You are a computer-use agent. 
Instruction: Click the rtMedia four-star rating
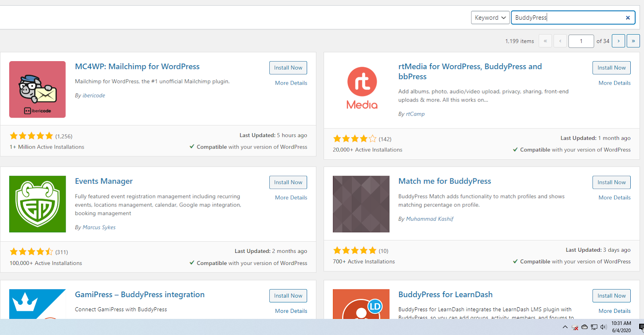click(x=355, y=139)
